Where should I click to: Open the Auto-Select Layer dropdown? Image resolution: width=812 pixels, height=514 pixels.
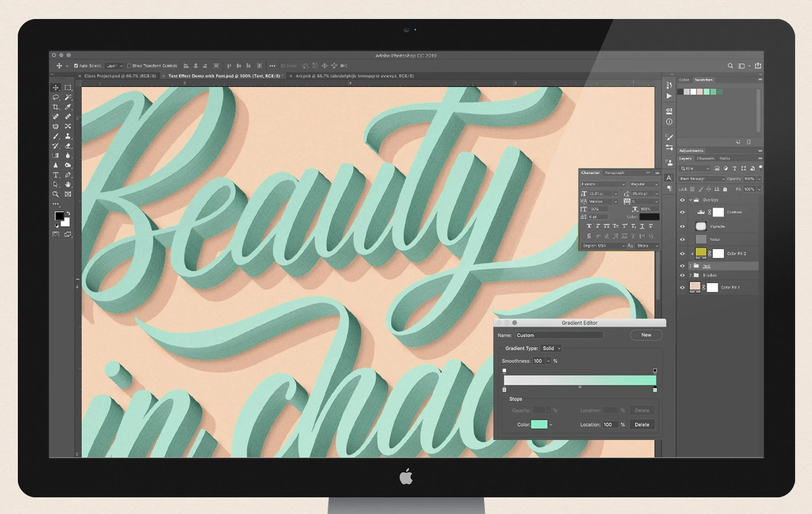114,66
